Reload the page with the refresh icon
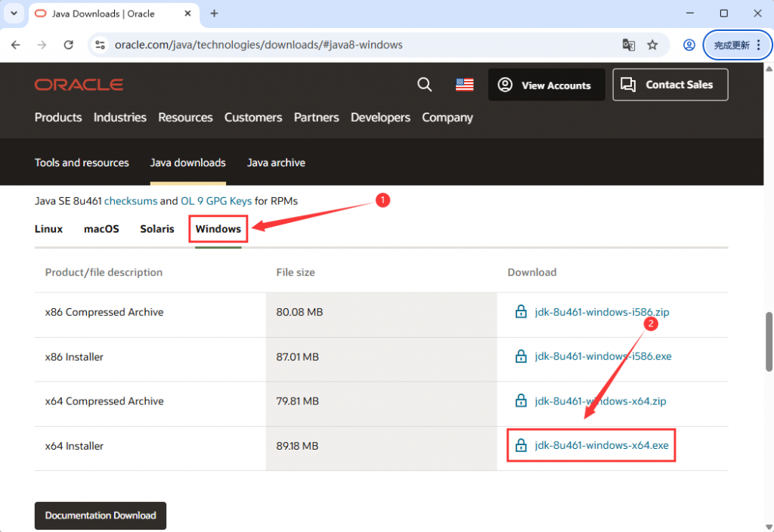This screenshot has height=532, width=774. [68, 45]
